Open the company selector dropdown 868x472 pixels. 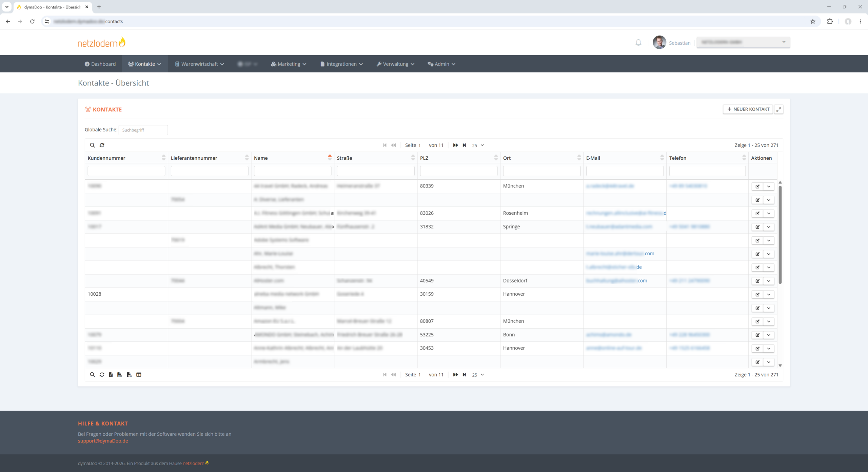pos(743,42)
